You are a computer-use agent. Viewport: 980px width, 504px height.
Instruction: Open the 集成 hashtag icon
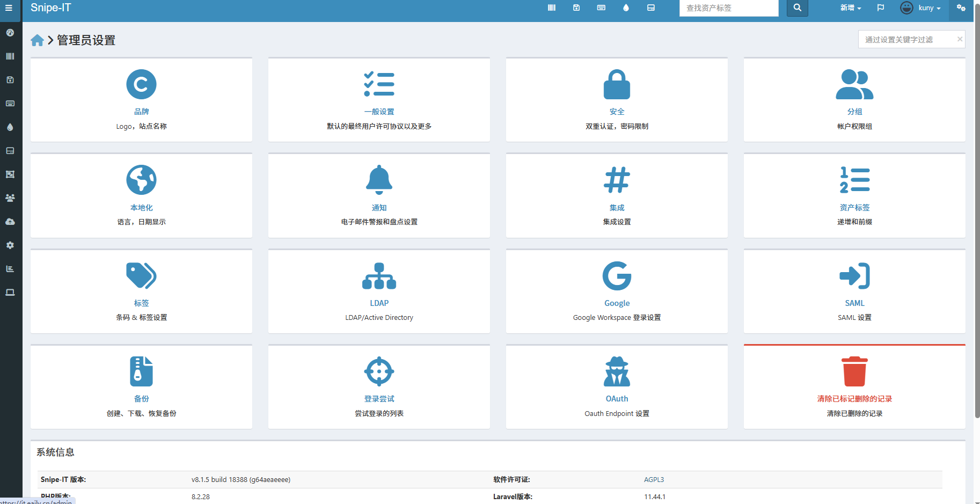[x=617, y=180]
